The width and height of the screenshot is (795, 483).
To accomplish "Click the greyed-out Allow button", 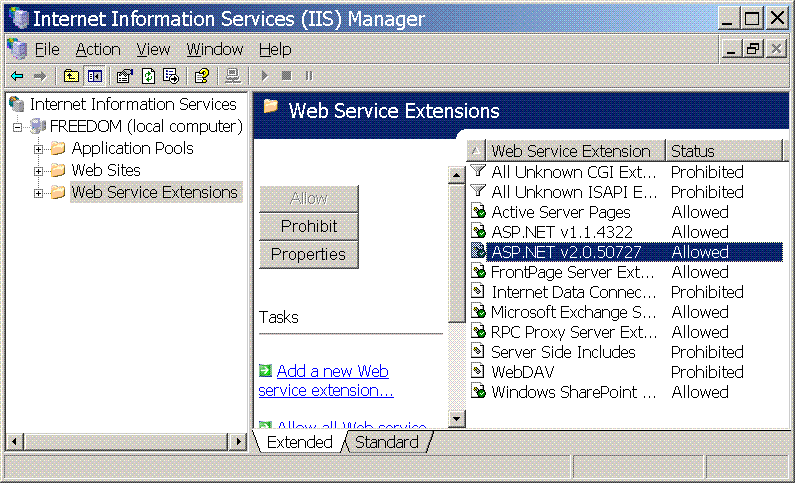I will [x=309, y=198].
